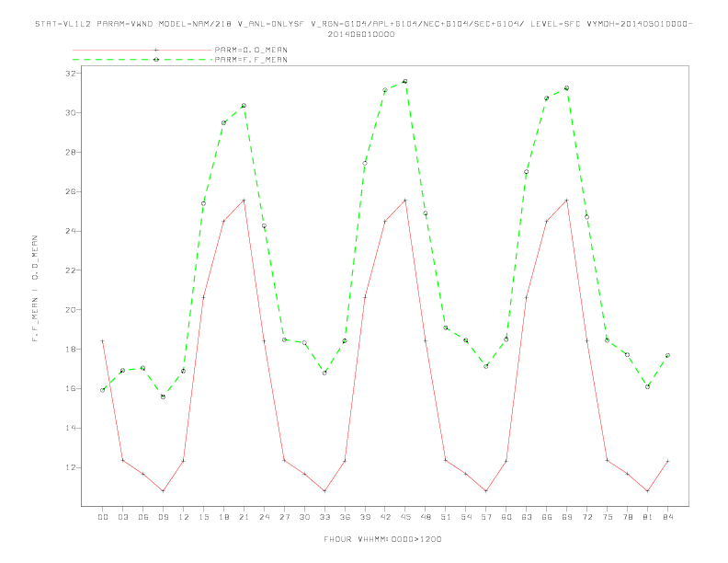This screenshot has height=563, width=728.
Task: Click x-axis tick label 69
Action: click(x=566, y=517)
